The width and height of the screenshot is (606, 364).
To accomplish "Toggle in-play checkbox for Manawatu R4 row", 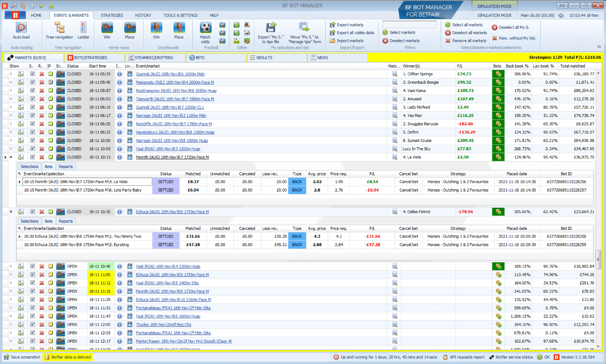I will (x=50, y=82).
